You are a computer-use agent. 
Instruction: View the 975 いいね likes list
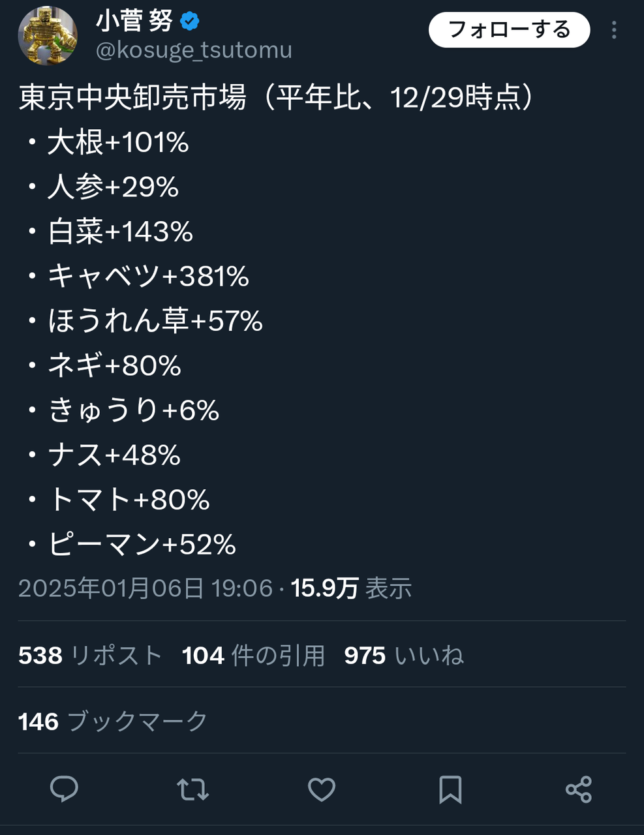click(x=404, y=655)
